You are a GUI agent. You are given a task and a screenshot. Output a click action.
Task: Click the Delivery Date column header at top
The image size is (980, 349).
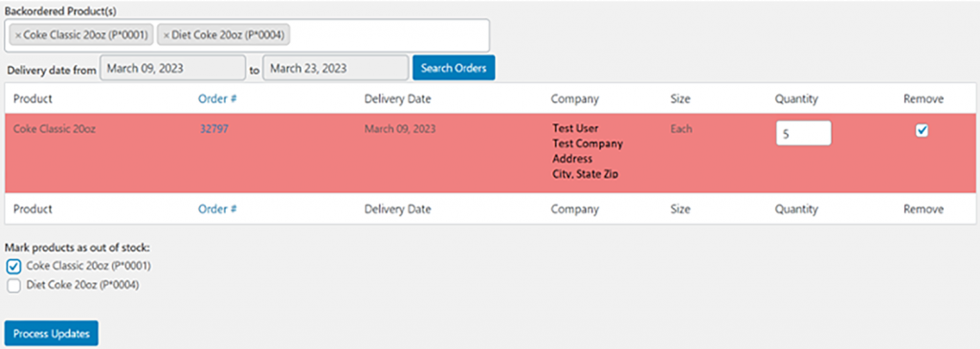tap(397, 98)
